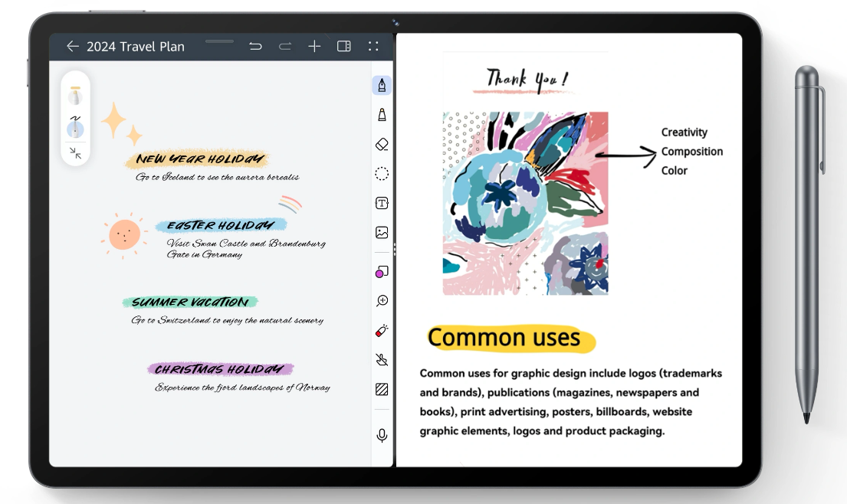Pick the yellow highlighter pen preset
Image resolution: width=847 pixels, height=504 pixels.
pos(75,96)
